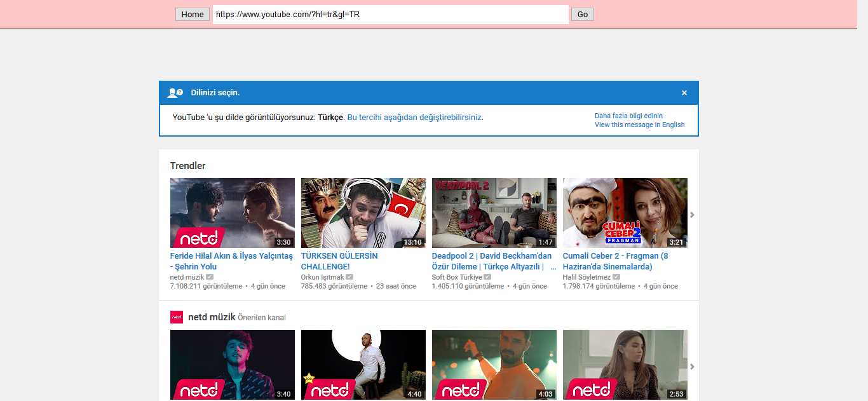This screenshot has height=401, width=868.
Task: Open 'Halil Söyletmez' channel link
Action: pos(587,277)
